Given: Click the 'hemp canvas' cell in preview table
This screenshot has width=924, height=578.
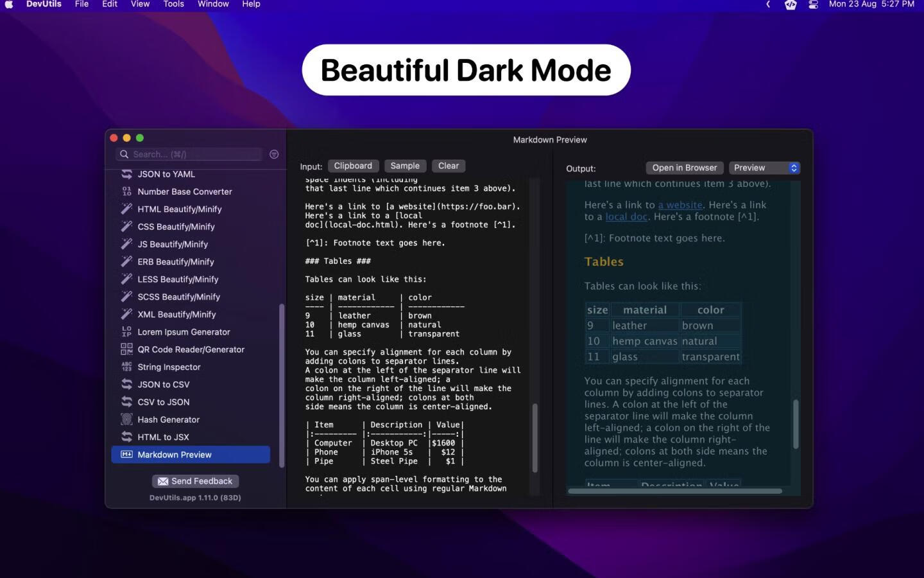Looking at the screenshot, I should click(x=644, y=341).
